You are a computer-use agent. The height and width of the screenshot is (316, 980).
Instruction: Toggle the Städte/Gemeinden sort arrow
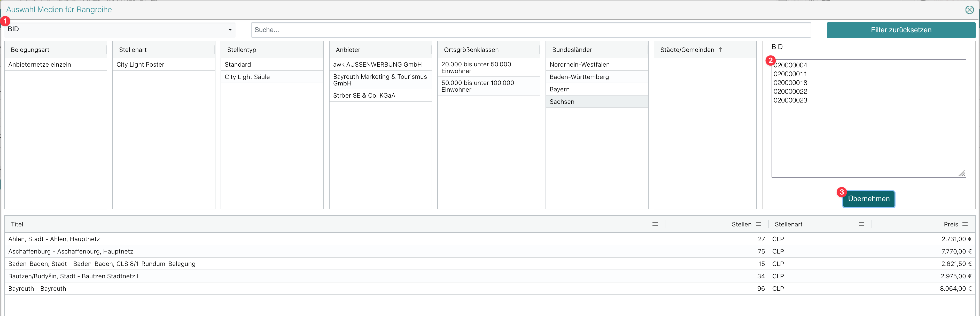point(720,50)
